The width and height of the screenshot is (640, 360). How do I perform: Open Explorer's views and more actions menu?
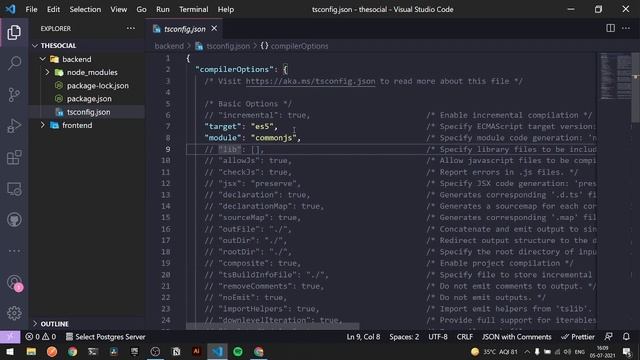pyautogui.click(x=131, y=28)
